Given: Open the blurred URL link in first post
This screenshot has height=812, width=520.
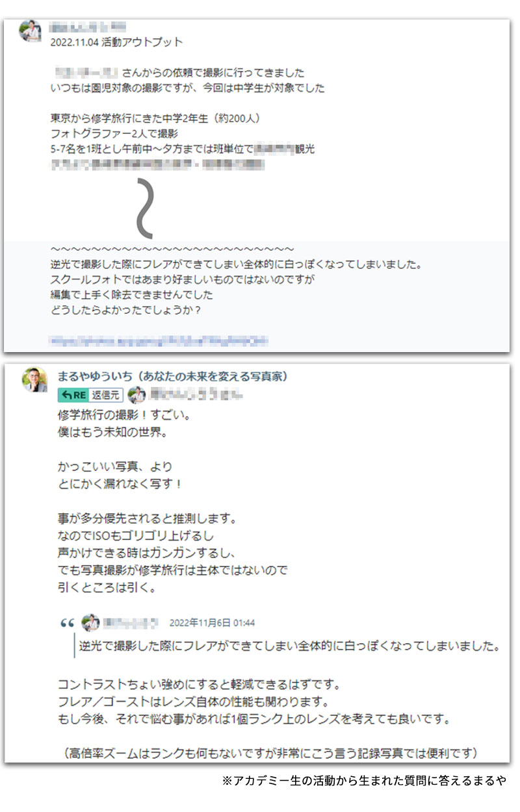Looking at the screenshot, I should click(x=159, y=340).
